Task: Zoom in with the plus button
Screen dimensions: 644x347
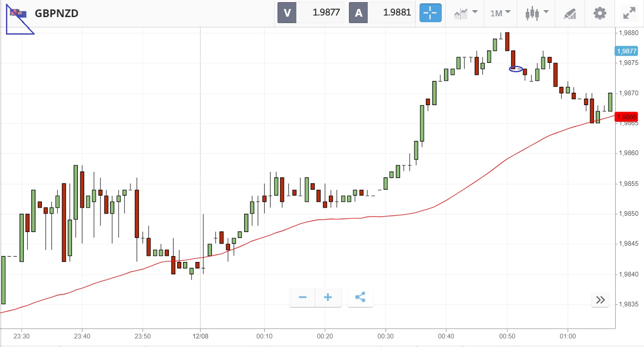Action: click(x=328, y=297)
